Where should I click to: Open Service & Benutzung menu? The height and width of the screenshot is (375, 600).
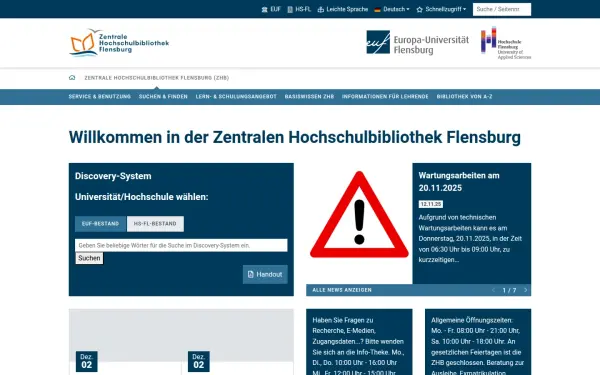point(99,97)
